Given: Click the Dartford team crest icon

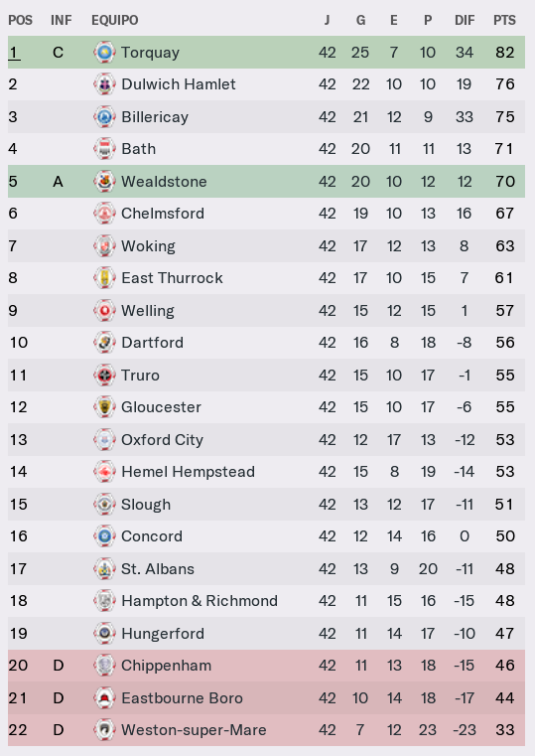Looking at the screenshot, I should click(104, 343).
